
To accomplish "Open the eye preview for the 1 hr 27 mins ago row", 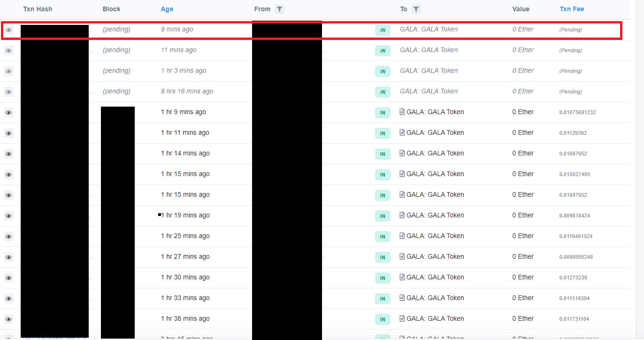I will click(8, 257).
